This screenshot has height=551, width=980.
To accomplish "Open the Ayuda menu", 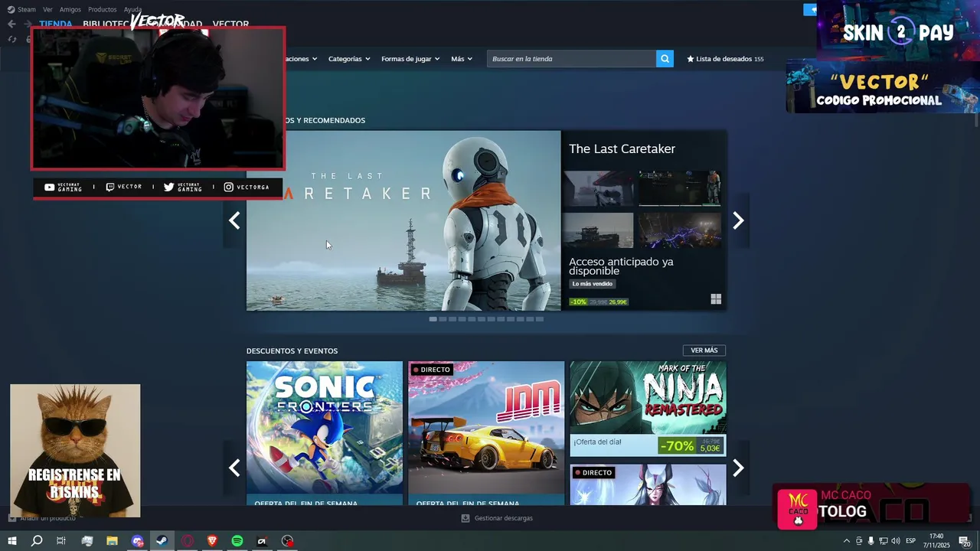I will 132,9.
